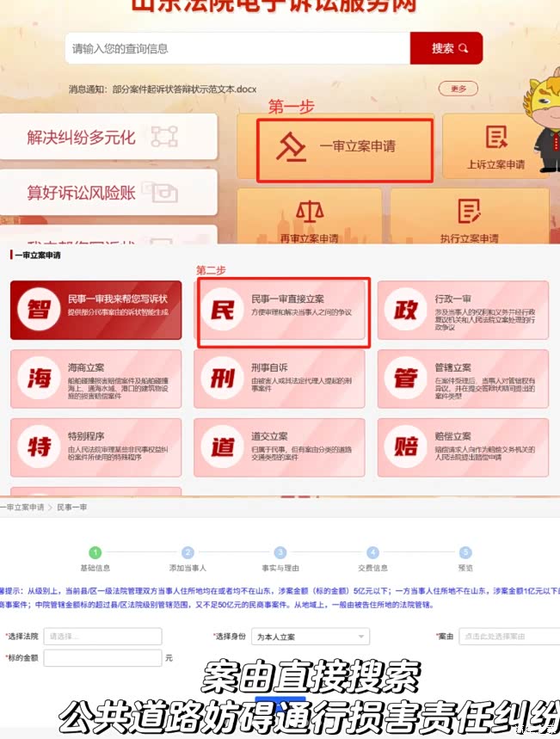Click breadcrumb 一审立案申请
The width and height of the screenshot is (560, 739).
coord(22,507)
